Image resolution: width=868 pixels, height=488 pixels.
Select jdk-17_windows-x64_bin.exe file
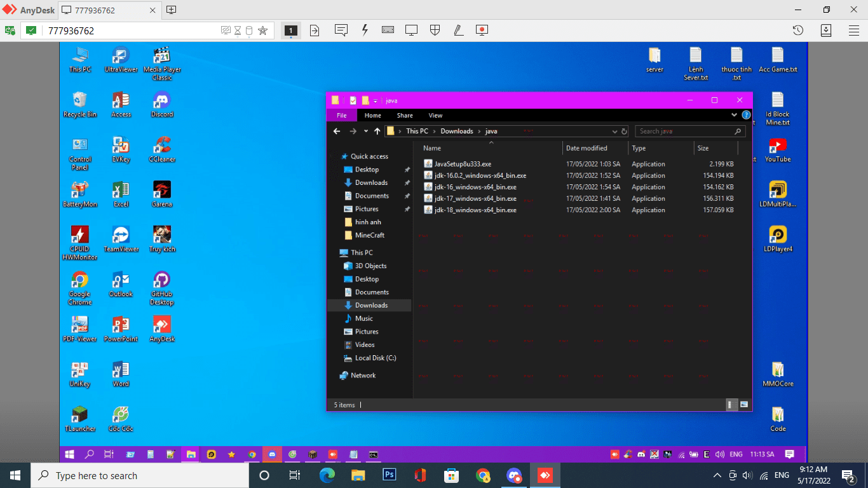(475, 198)
